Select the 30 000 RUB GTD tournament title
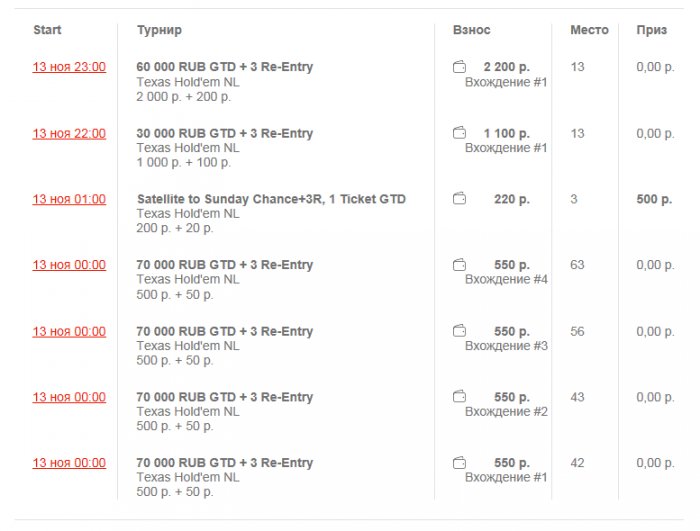The height and width of the screenshot is (531, 700). tap(225, 133)
